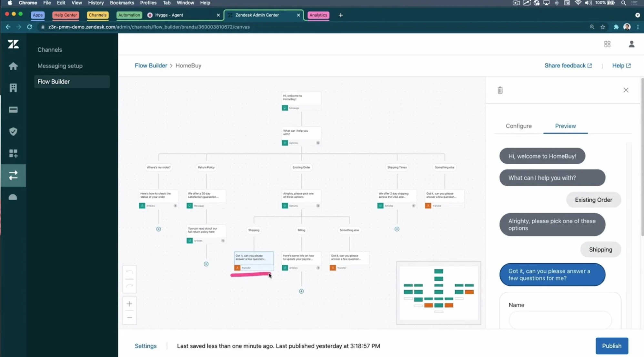Screen dimensions: 644x357
Task: Select the channels swap icon in sidebar
Action: click(13, 175)
